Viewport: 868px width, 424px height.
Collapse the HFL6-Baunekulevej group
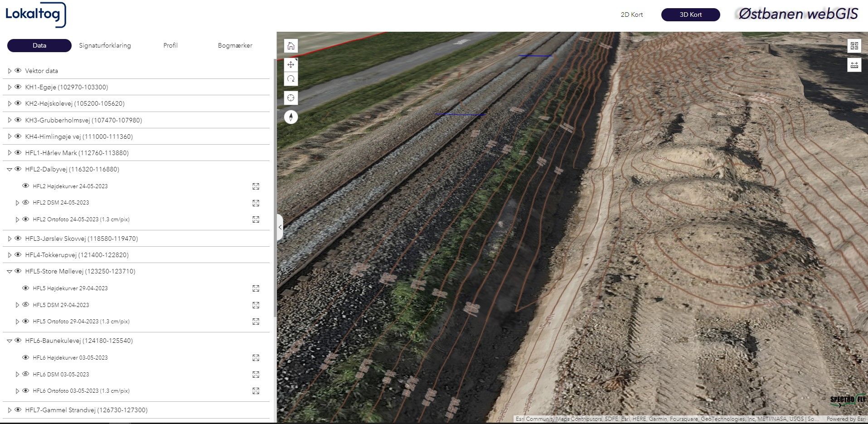tap(10, 341)
